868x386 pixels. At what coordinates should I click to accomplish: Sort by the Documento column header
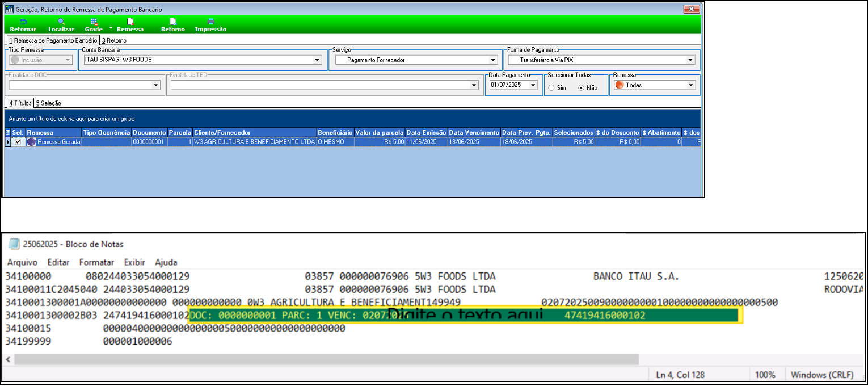coord(149,132)
